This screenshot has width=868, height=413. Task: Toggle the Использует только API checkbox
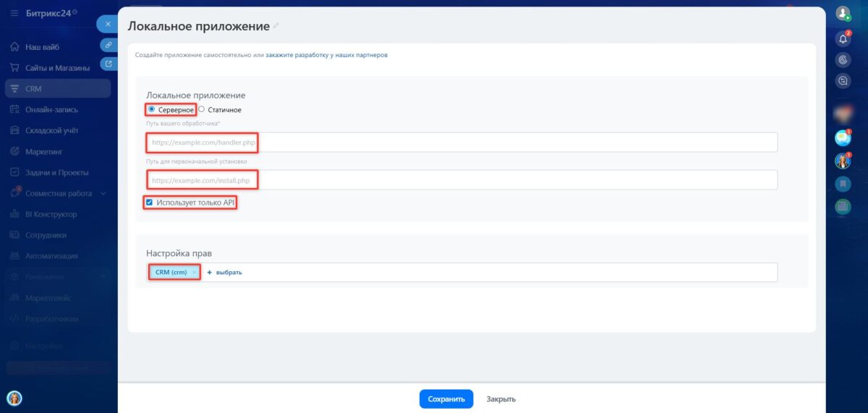[x=150, y=203]
